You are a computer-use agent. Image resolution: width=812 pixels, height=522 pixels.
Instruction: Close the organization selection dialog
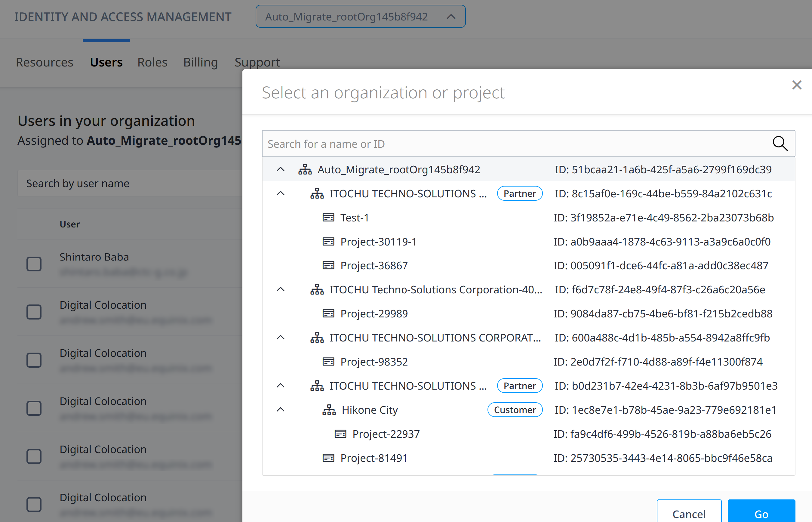[797, 85]
